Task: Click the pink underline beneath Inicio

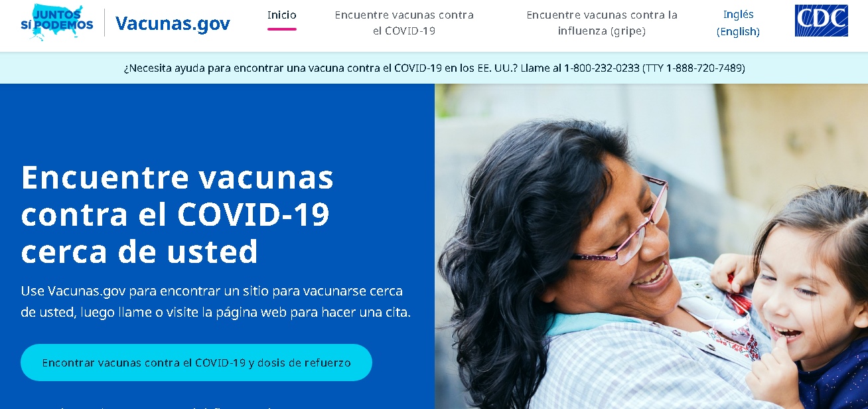Action: 282,29
